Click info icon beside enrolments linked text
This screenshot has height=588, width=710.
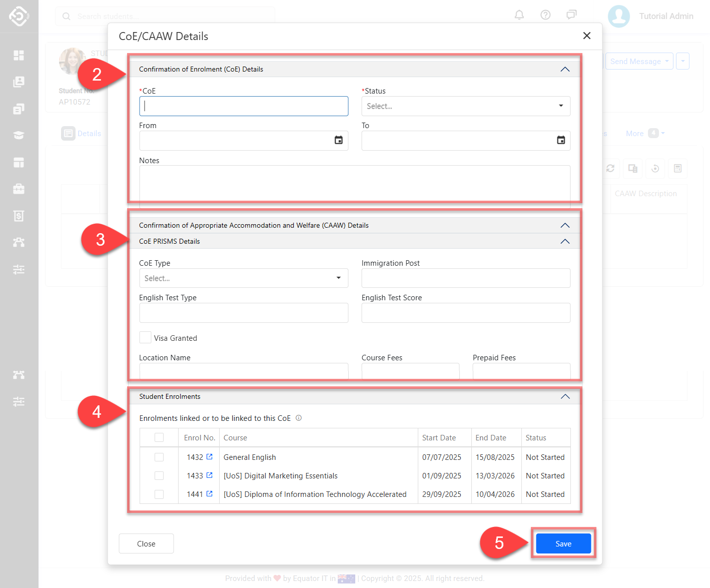(299, 418)
